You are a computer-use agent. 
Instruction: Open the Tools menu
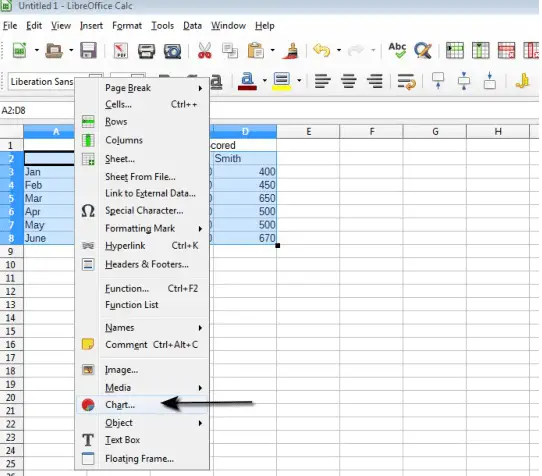pyautogui.click(x=162, y=26)
